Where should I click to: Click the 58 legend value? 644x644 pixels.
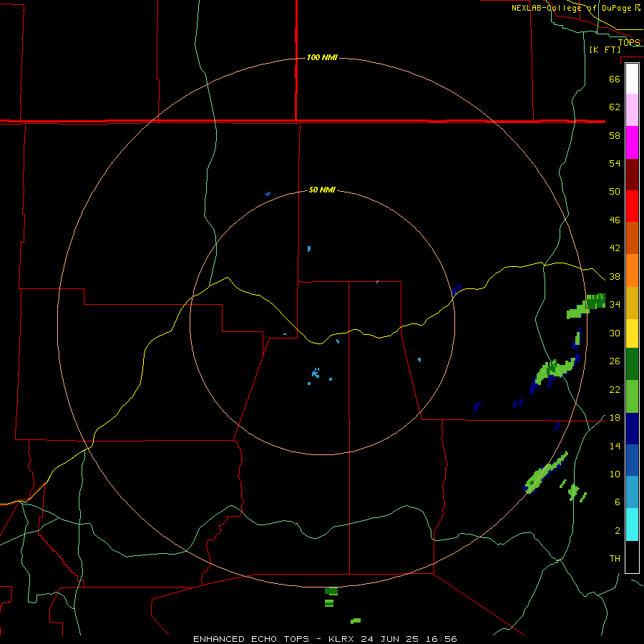point(615,135)
